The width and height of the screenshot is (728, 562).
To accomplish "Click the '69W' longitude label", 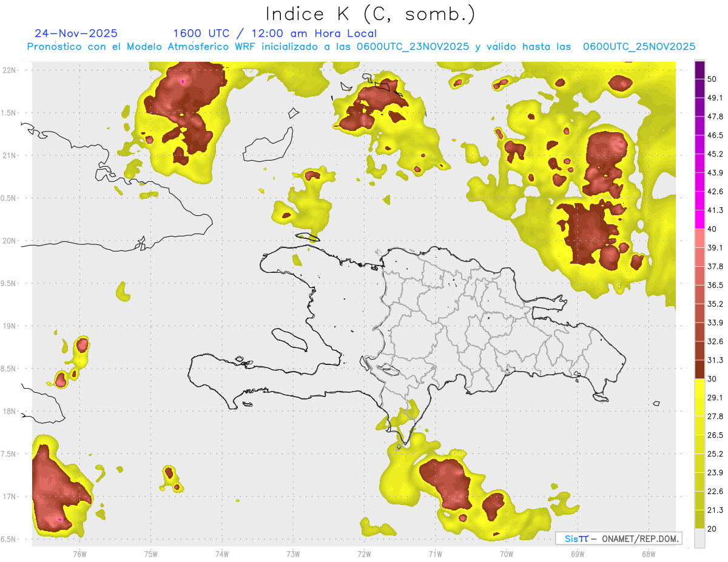I will point(578,554).
